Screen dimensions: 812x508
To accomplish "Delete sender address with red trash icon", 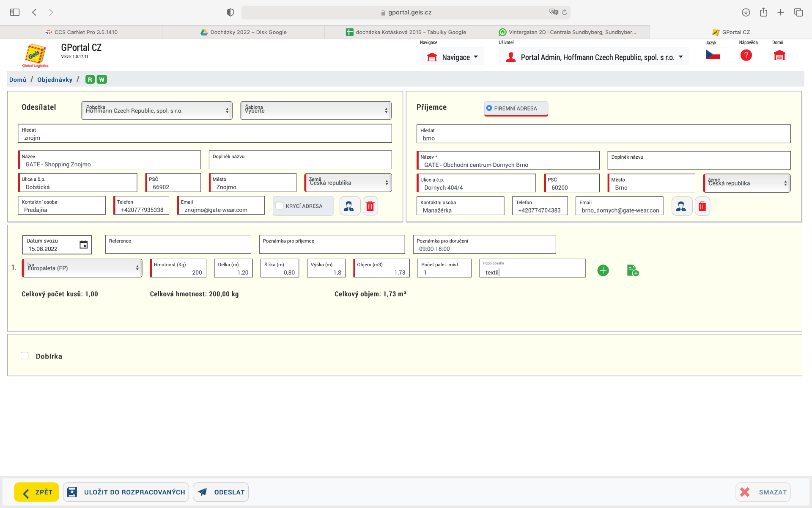I will 370,206.
